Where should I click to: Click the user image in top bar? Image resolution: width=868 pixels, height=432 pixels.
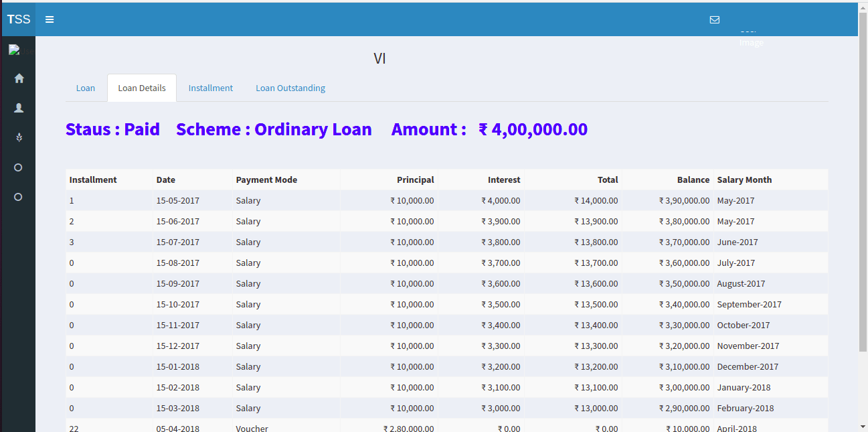coord(751,38)
